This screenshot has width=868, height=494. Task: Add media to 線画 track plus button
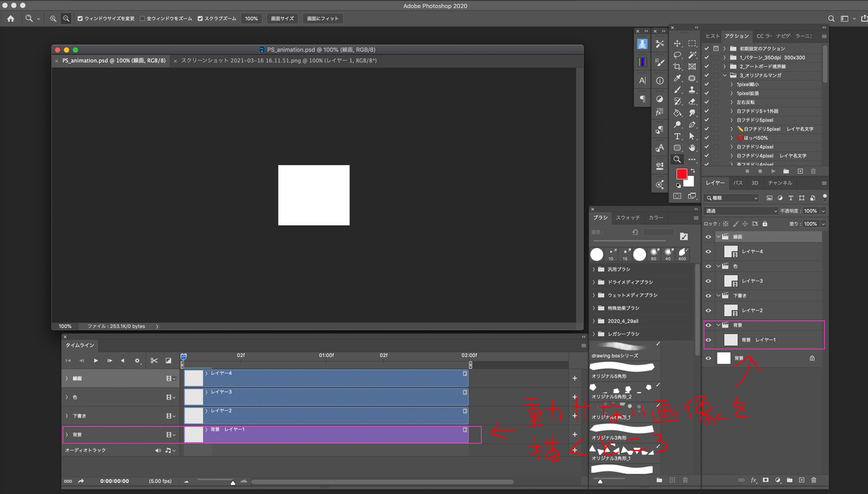point(575,378)
